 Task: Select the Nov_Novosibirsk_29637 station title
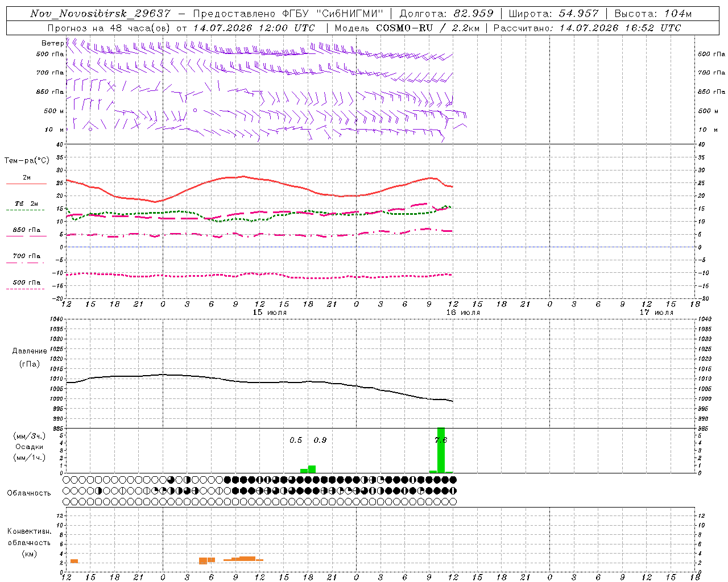pos(100,14)
